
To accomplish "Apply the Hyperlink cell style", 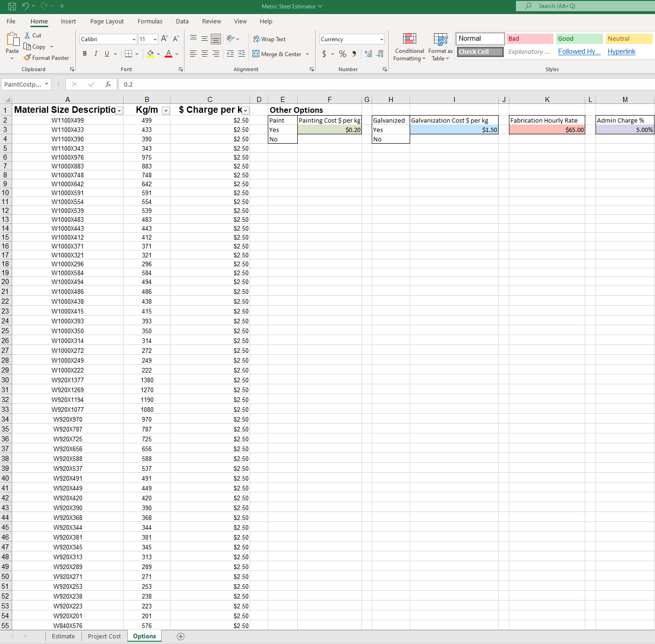I will click(x=621, y=51).
